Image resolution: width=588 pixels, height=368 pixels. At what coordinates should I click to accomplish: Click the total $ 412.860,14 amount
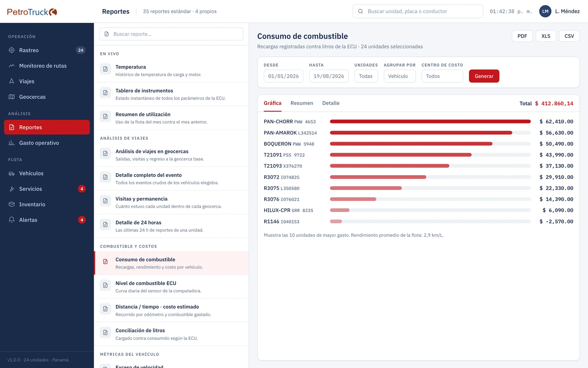click(x=554, y=103)
